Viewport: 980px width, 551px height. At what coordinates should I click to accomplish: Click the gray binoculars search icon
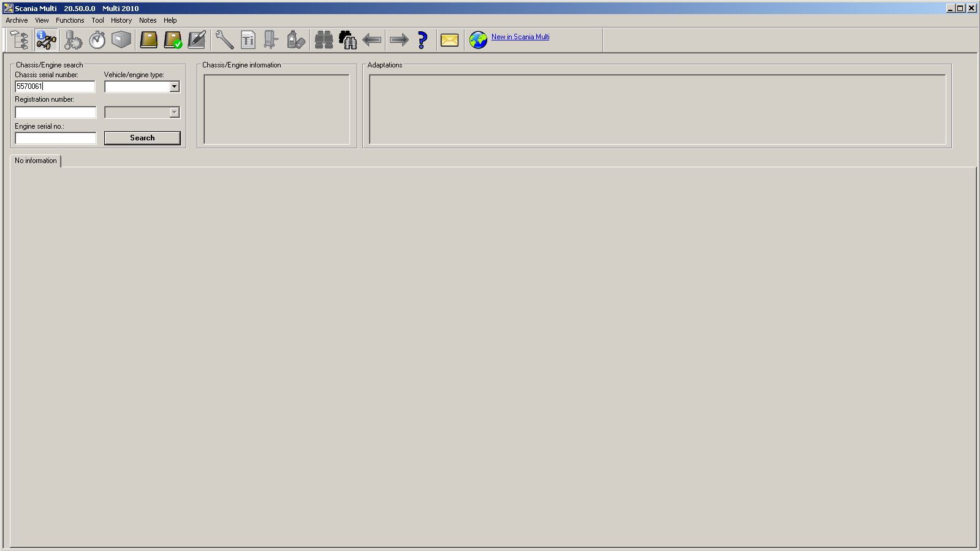pyautogui.click(x=324, y=40)
